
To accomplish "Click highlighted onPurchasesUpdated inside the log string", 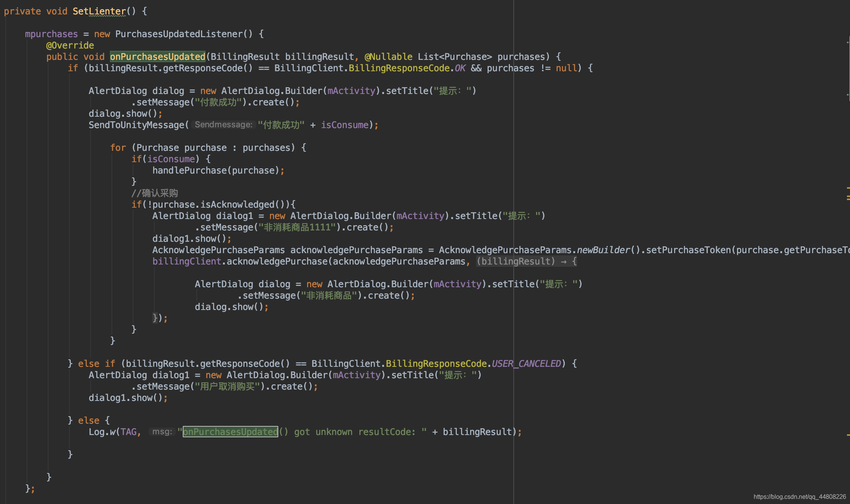I will click(x=231, y=432).
